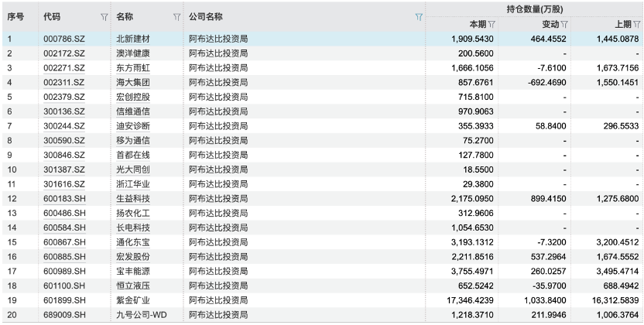644x325 pixels.
Task: Click the 变动 value -692.4690
Action: tap(544, 81)
